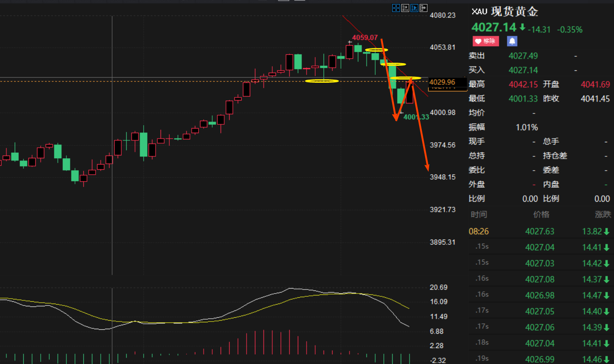Screen dimensions: 614x364
Task: Click the 3921.73 price axis label
Action: (443, 209)
